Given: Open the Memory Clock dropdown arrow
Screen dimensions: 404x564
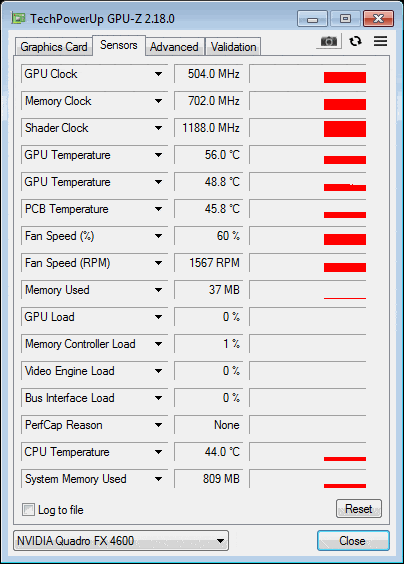Looking at the screenshot, I should 158,101.
